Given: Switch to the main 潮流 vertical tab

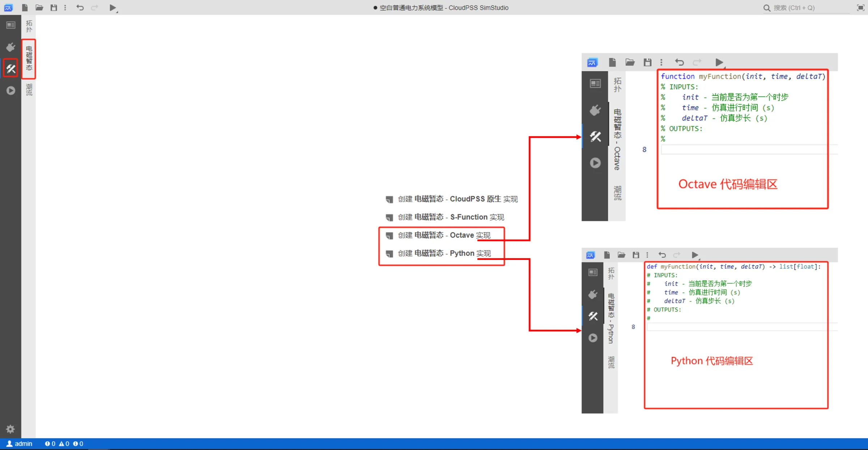Looking at the screenshot, I should (29, 90).
